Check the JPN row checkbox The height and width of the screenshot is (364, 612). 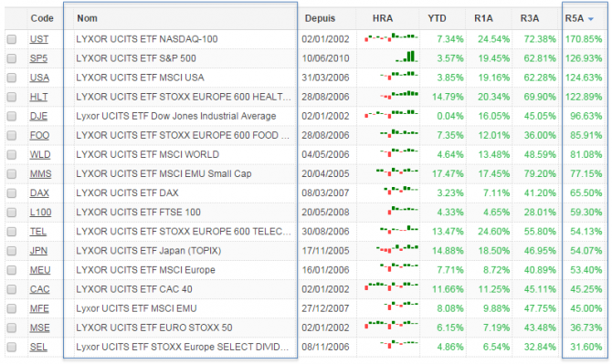point(12,251)
